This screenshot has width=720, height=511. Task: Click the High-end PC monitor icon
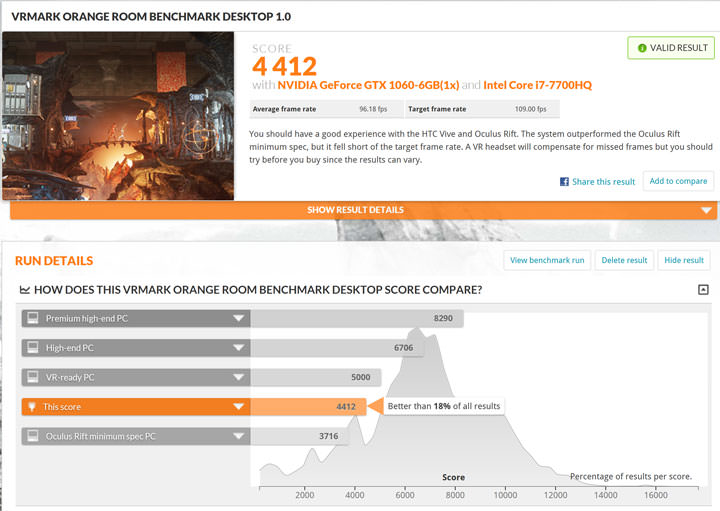(33, 348)
